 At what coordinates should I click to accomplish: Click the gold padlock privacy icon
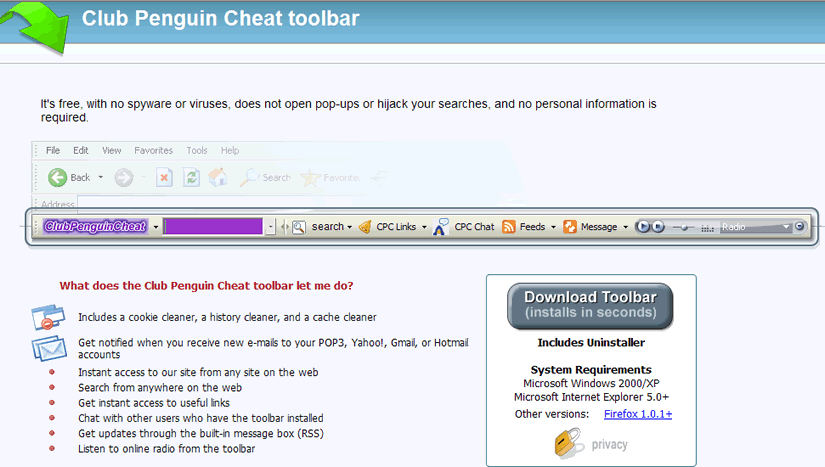pos(568,443)
